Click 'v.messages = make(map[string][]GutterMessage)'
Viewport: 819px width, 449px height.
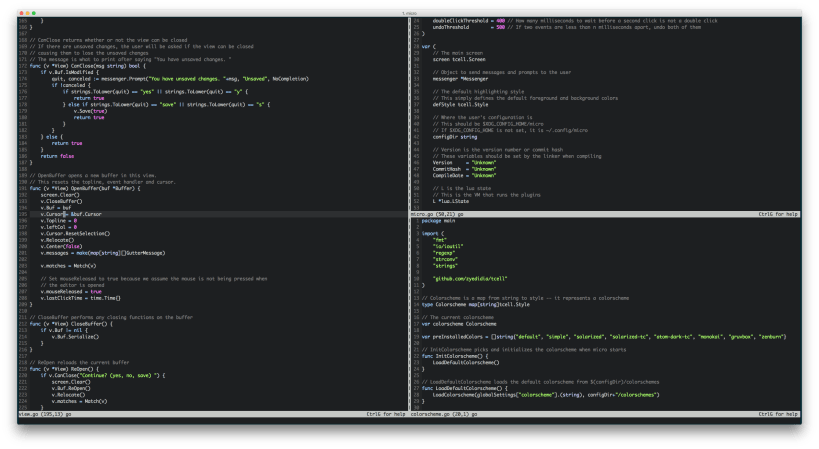click(x=103, y=253)
